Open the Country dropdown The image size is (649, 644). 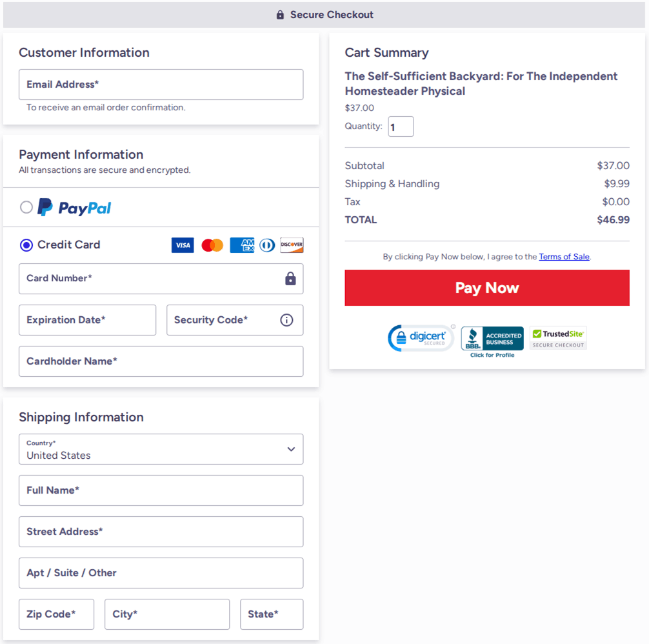point(161,449)
